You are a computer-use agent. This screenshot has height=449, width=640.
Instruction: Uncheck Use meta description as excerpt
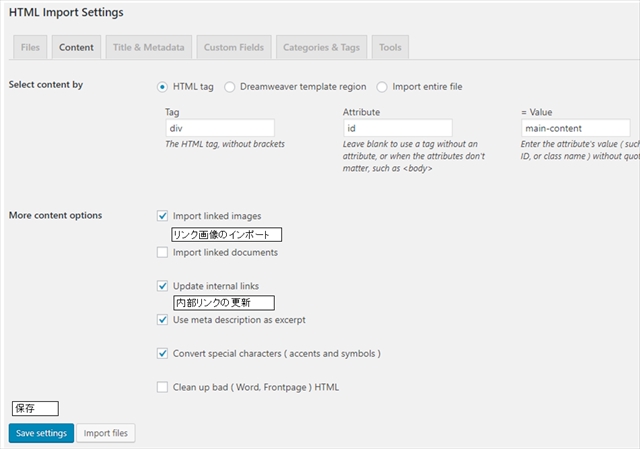click(x=163, y=320)
